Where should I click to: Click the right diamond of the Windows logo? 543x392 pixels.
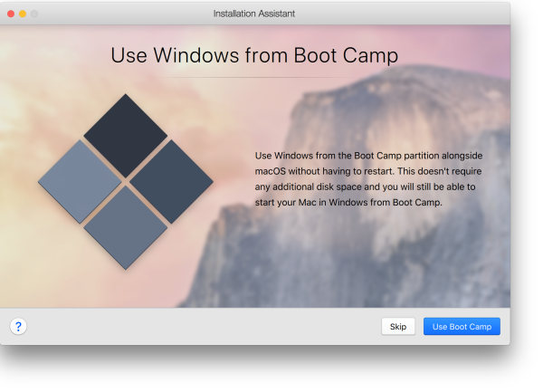tap(172, 181)
